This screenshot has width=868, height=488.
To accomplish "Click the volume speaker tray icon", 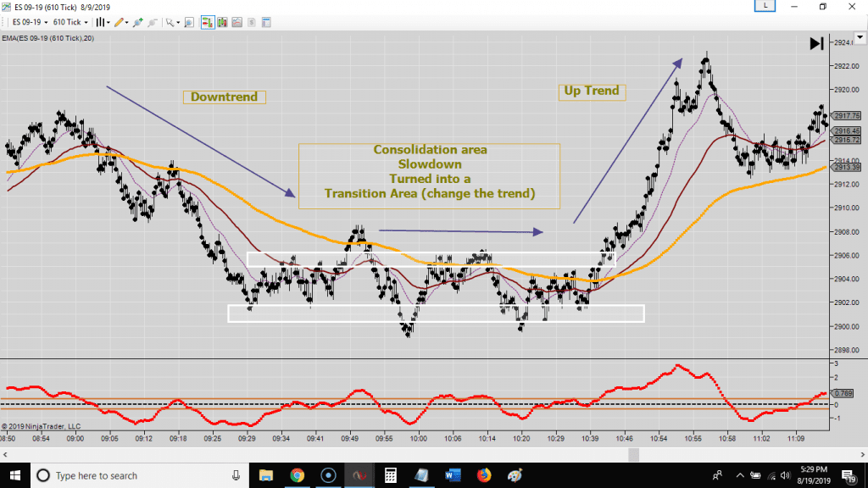I will pyautogui.click(x=786, y=475).
